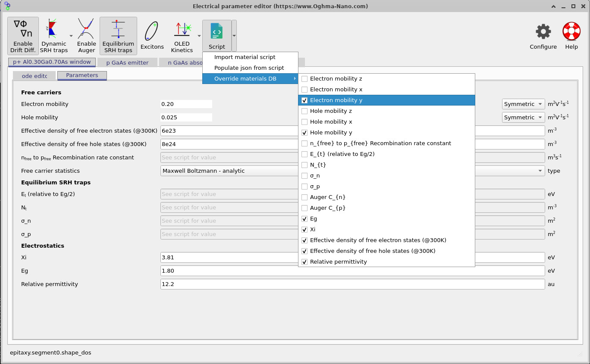Toggle N_{t} override checkbox
This screenshot has height=364, width=590.
304,165
